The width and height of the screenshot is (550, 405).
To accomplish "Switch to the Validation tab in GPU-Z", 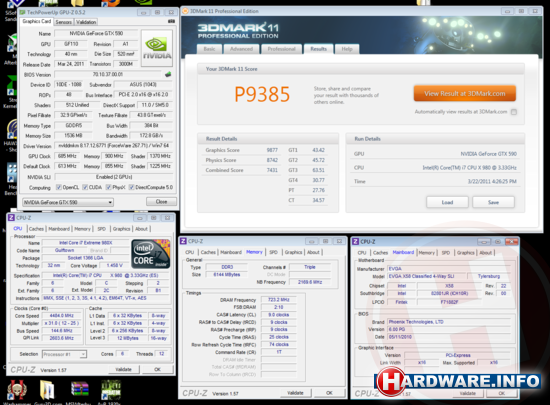I will coord(86,22).
